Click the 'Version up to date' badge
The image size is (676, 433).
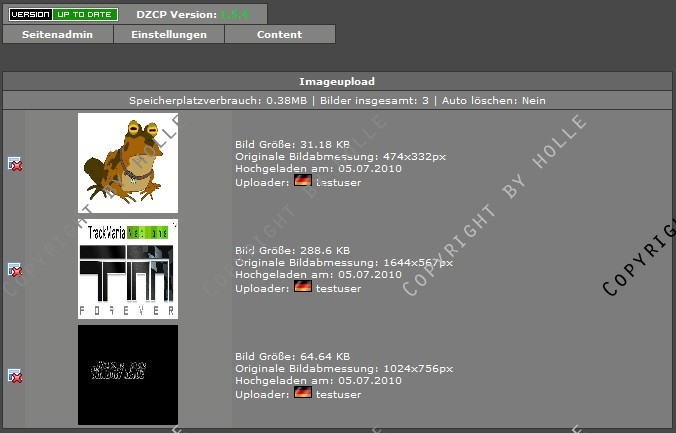coord(63,14)
